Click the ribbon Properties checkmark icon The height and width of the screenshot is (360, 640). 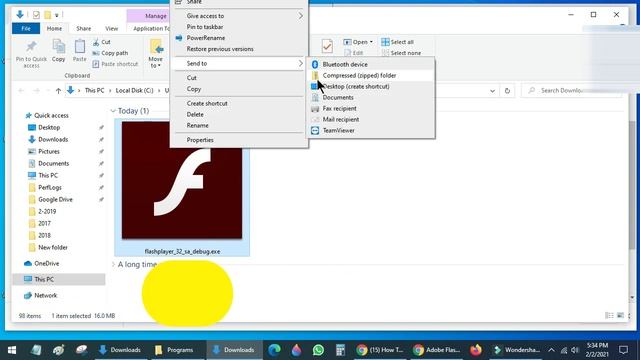click(327, 46)
